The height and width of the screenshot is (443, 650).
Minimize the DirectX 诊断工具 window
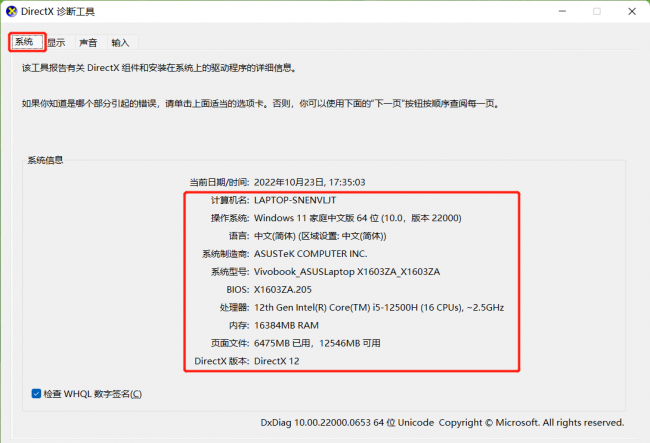[562, 11]
